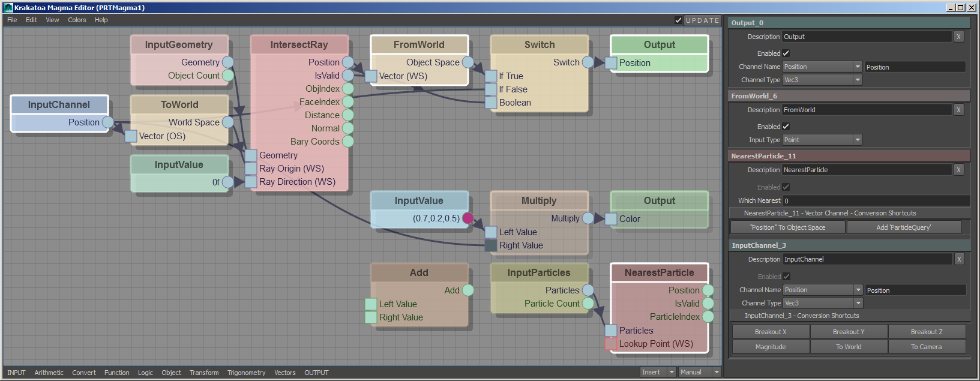Click the ObjIndex output socket
Screen dimensions: 980x381
(348, 88)
